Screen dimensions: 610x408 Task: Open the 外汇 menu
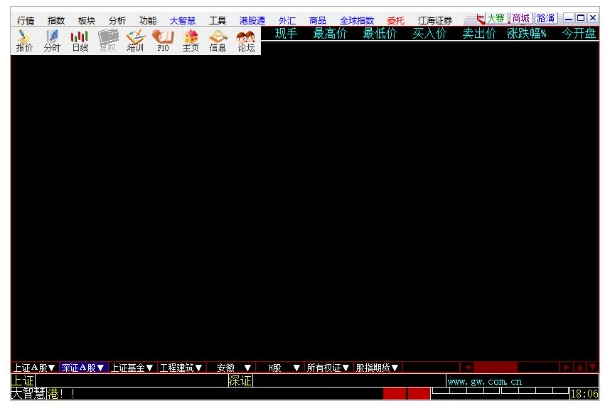tap(287, 20)
